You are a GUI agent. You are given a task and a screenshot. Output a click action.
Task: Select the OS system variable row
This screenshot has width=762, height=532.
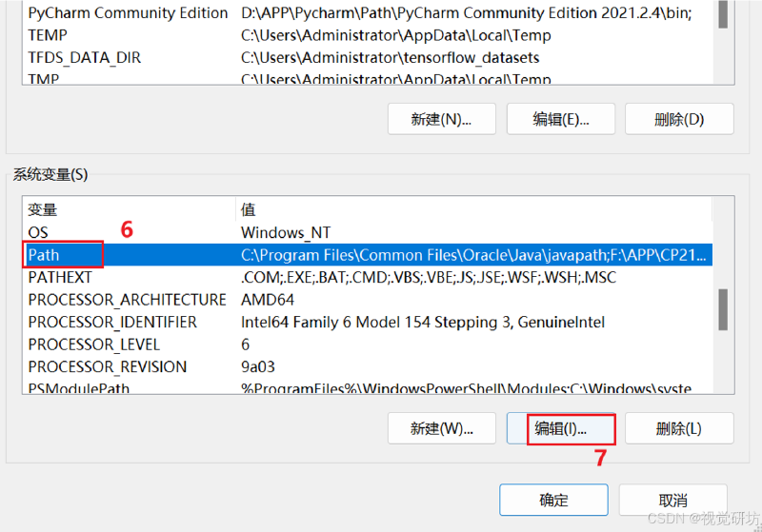click(368, 232)
